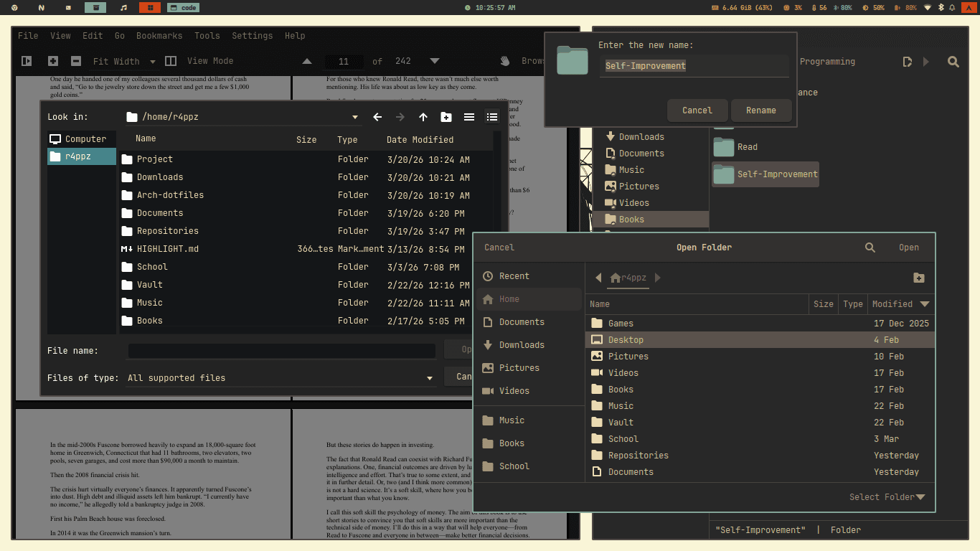
Task: Select Recent in the Open Folder sidebar
Action: click(529, 276)
